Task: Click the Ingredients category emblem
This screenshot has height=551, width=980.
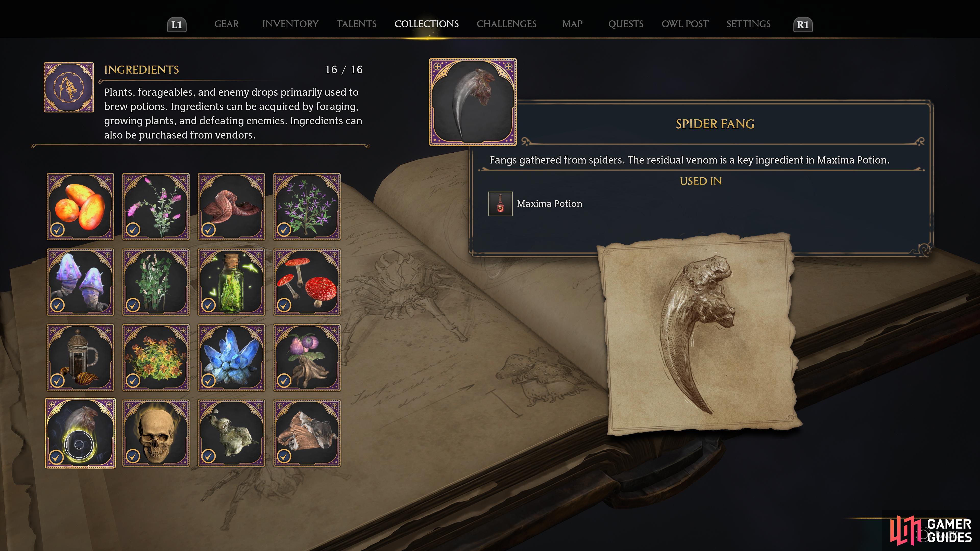Action: (69, 87)
